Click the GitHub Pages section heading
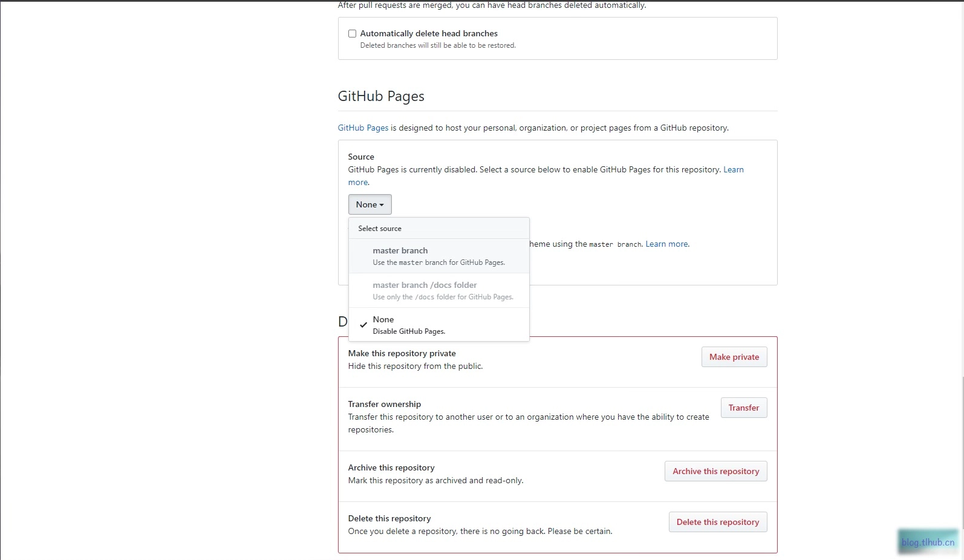964x560 pixels. [381, 96]
